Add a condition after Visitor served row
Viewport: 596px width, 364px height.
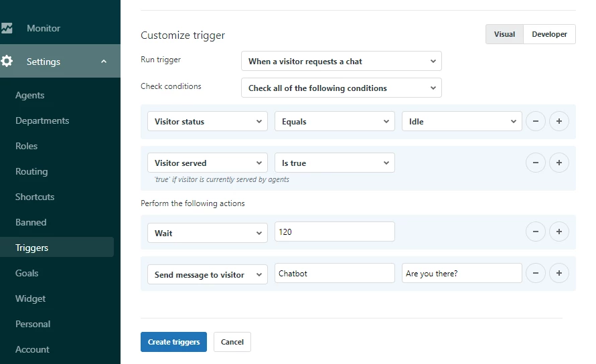coord(558,163)
